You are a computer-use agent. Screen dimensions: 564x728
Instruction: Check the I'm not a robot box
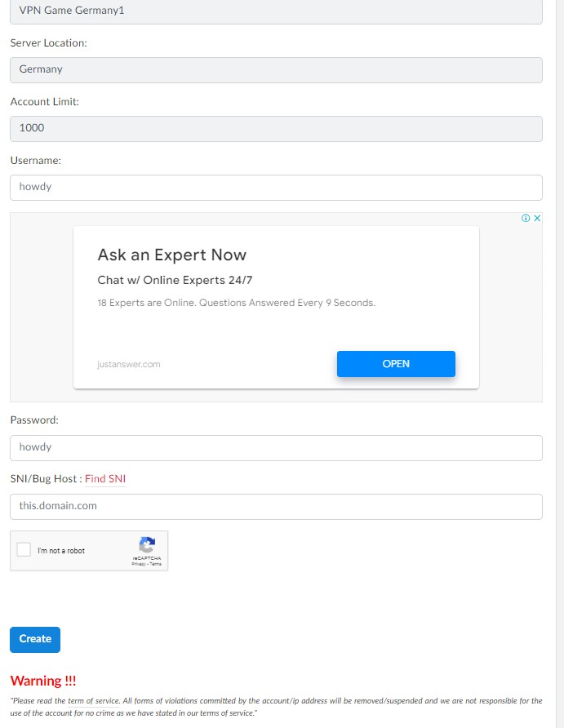(x=24, y=550)
